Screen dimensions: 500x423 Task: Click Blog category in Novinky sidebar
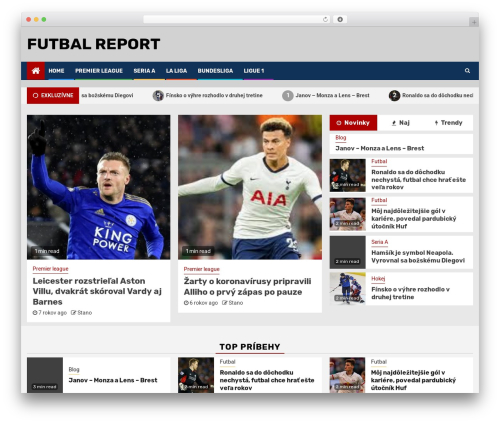341,137
